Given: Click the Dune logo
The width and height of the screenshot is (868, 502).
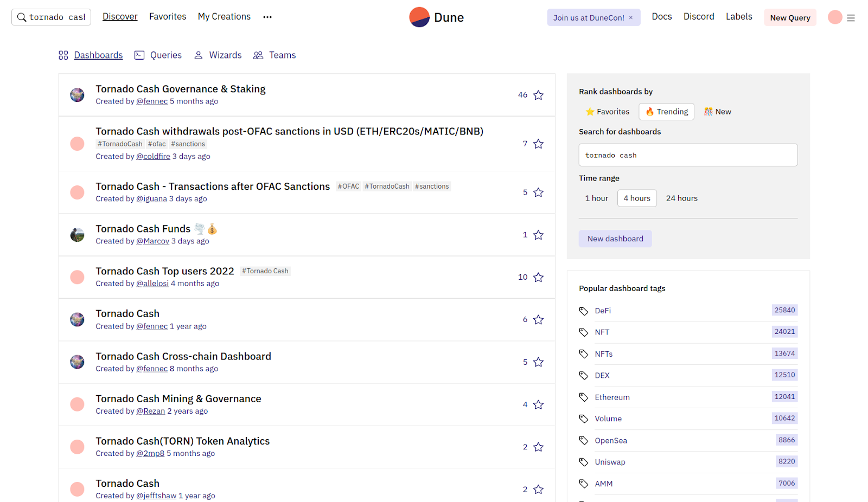Looking at the screenshot, I should [436, 17].
